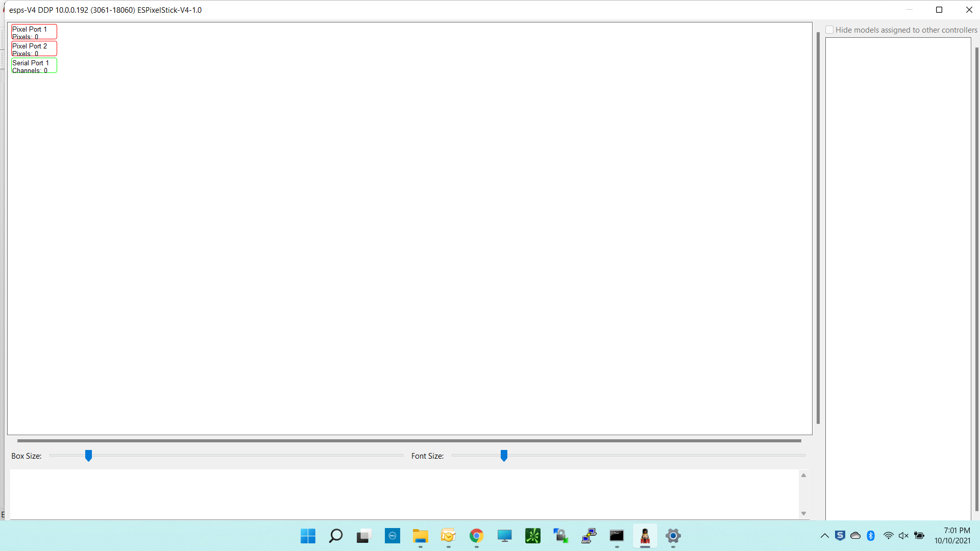Select the Pixel Port 1 box
Viewport: 980px width, 551px height.
[x=34, y=32]
